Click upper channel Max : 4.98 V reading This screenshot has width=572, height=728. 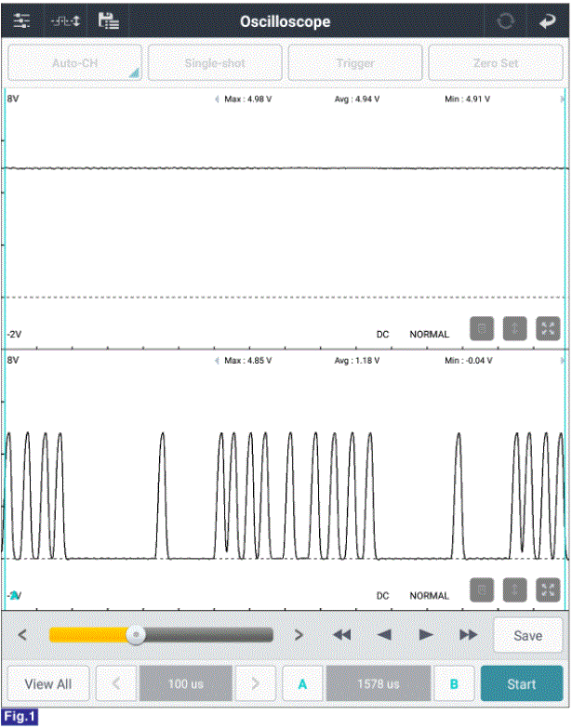(x=248, y=99)
